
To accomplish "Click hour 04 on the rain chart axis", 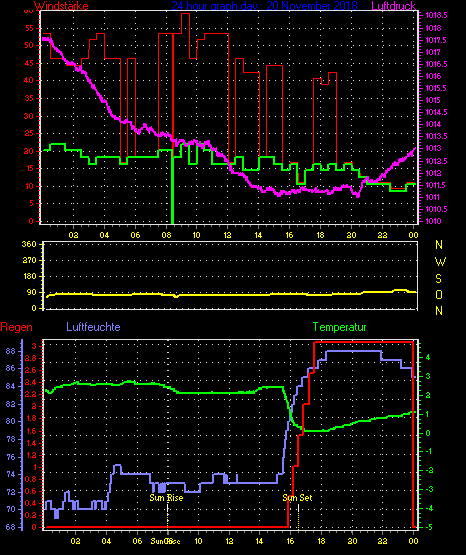I will [106, 541].
